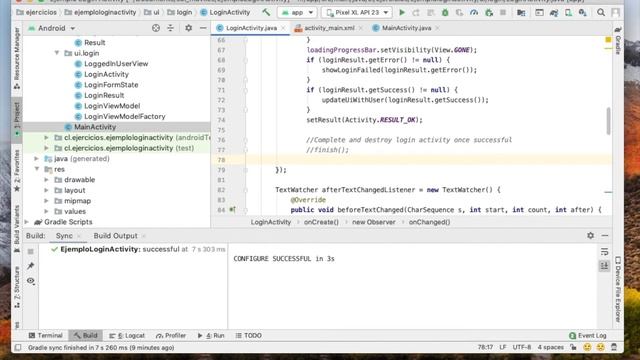The height and width of the screenshot is (360, 640).
Task: Open AVD Manager phone icon in toolbar
Action: pyautogui.click(x=568, y=13)
